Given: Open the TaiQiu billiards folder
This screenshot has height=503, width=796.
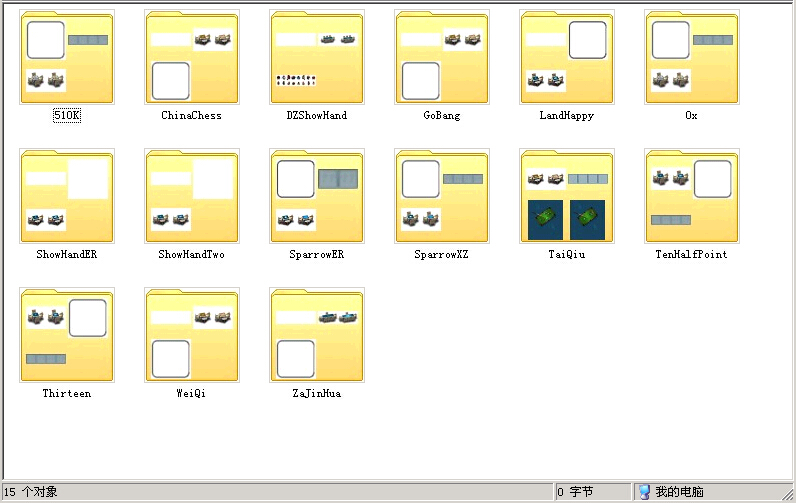Looking at the screenshot, I should click(567, 197).
